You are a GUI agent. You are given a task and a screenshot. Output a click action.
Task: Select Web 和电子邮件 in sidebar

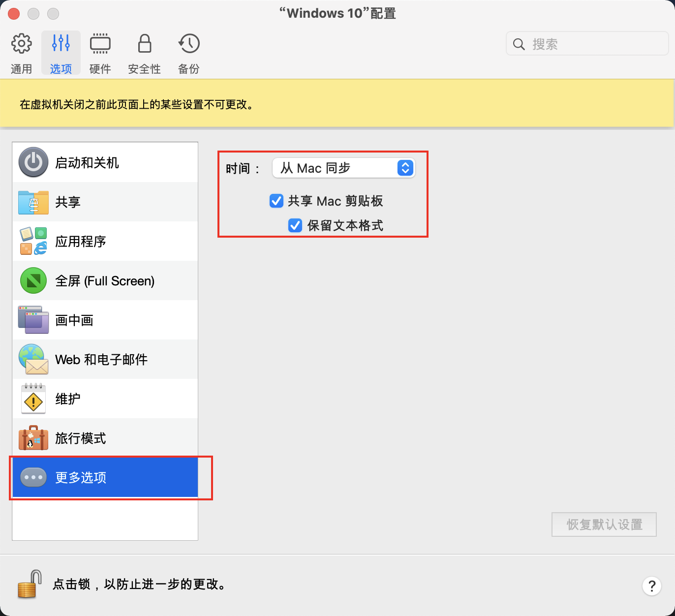pos(105,359)
